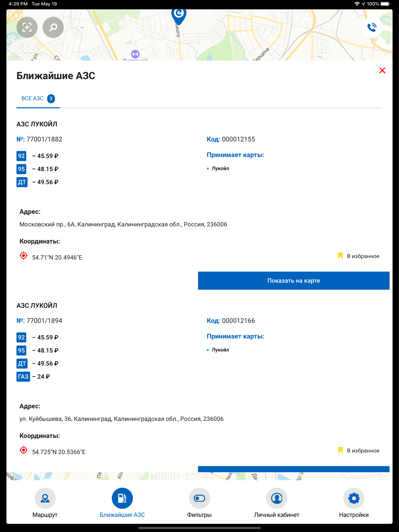Tap address Московский пр., 6А, Калининград
The image size is (399, 532).
(123, 224)
